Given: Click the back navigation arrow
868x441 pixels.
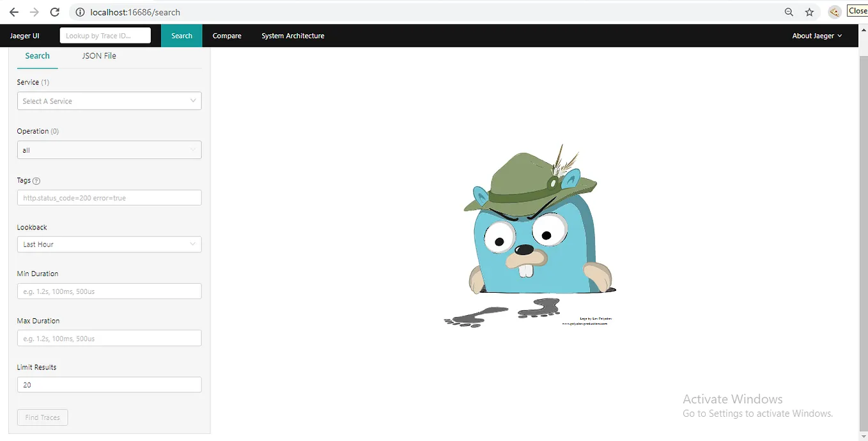Looking at the screenshot, I should point(13,12).
